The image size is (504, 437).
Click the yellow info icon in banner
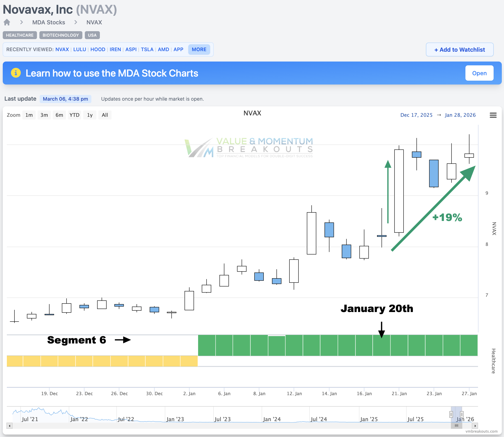click(x=16, y=73)
